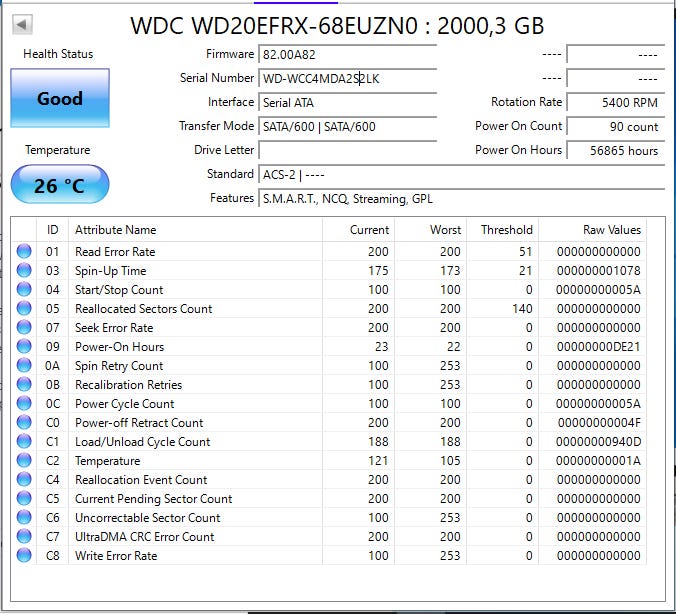Click the status orb for Current Pending Sector Count

24,498
